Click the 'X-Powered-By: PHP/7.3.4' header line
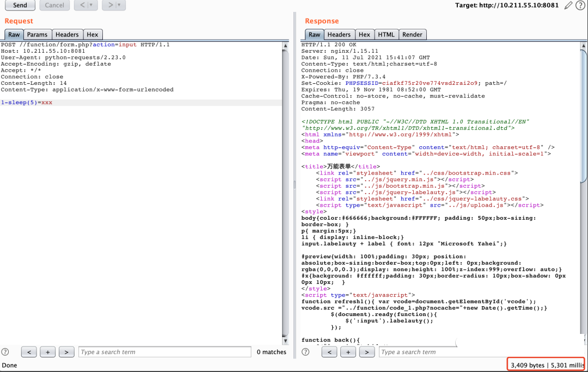 [x=344, y=77]
